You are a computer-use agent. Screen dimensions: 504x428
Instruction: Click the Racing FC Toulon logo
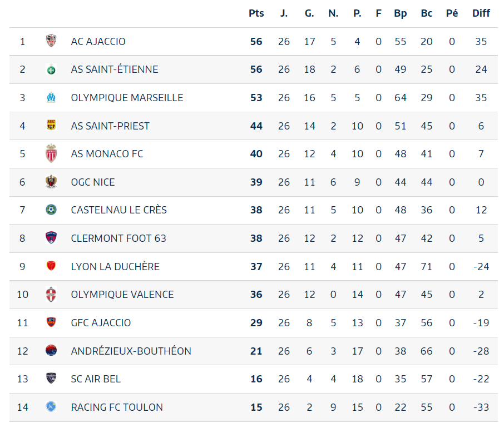click(51, 407)
